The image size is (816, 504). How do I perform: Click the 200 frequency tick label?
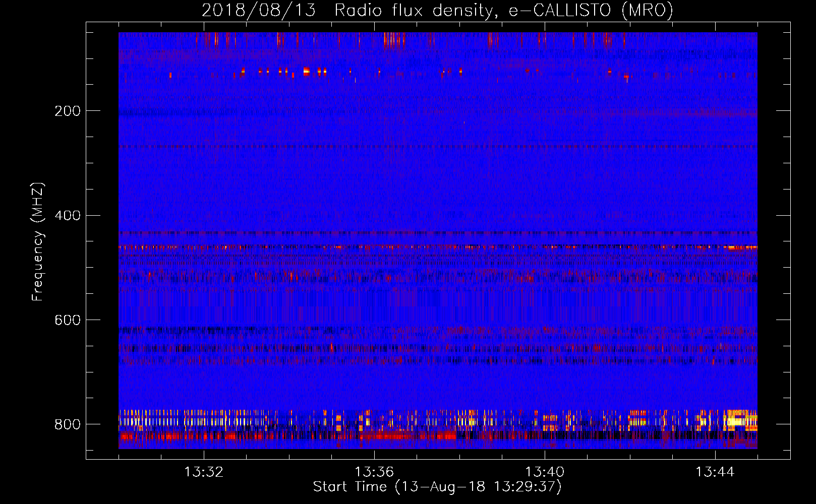tap(68, 111)
